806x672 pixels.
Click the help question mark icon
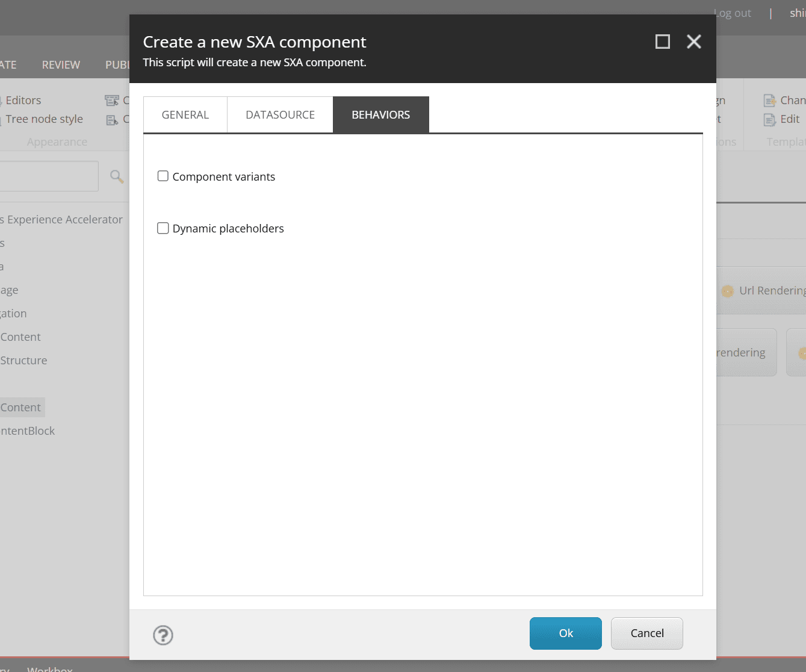[163, 635]
